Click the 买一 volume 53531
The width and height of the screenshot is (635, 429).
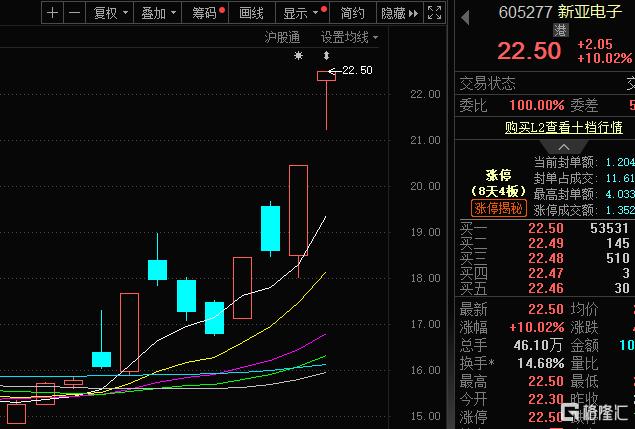[609, 228]
